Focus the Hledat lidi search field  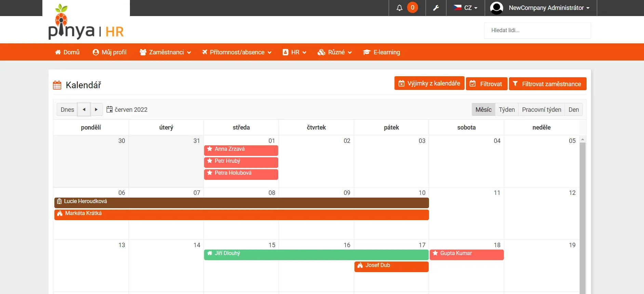coord(537,30)
